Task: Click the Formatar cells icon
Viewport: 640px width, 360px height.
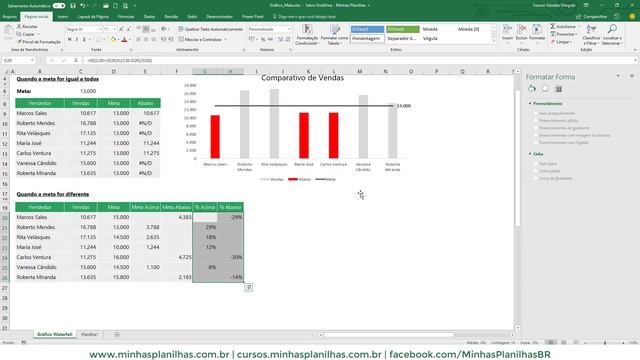Action: click(x=537, y=29)
